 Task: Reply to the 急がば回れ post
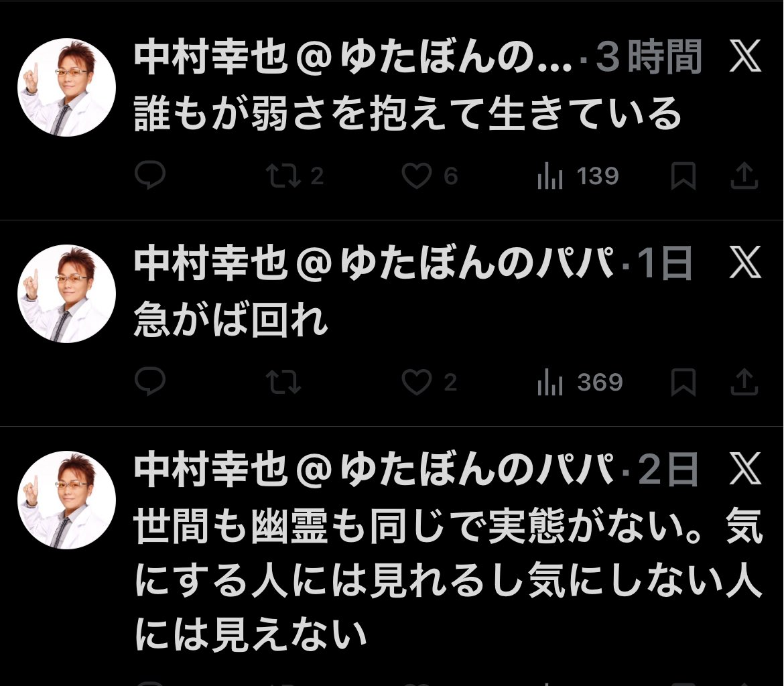click(149, 383)
